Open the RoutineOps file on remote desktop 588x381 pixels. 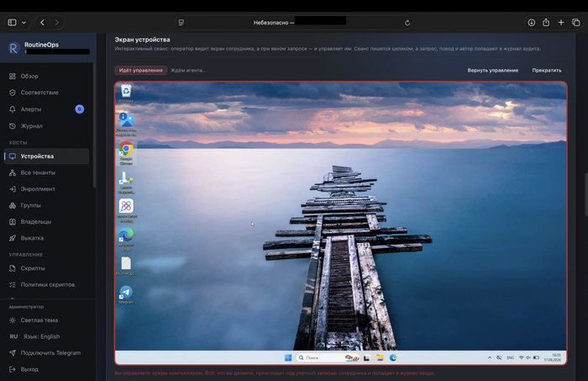click(x=126, y=266)
